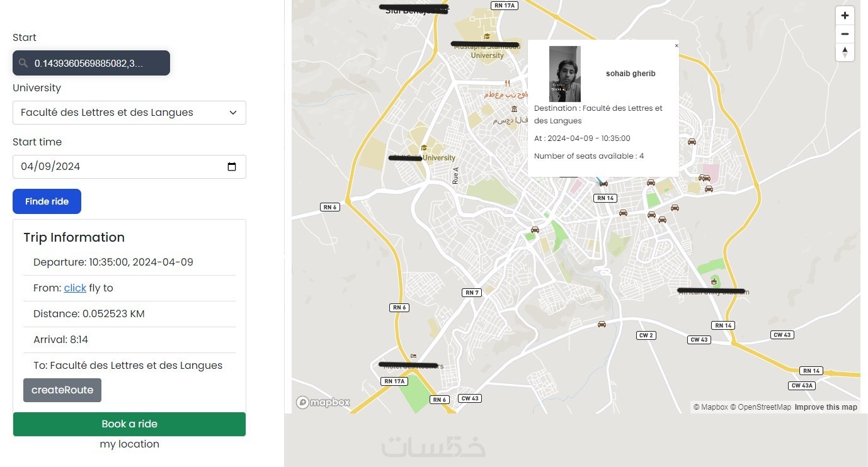Open calendar picker icon in Start time
868x467 pixels.
click(x=232, y=167)
